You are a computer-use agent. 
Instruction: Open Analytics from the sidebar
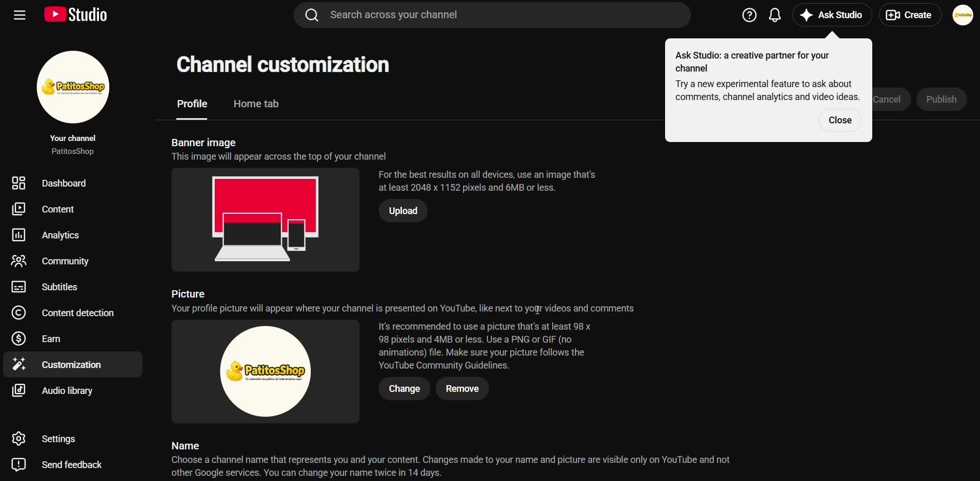click(x=73, y=235)
